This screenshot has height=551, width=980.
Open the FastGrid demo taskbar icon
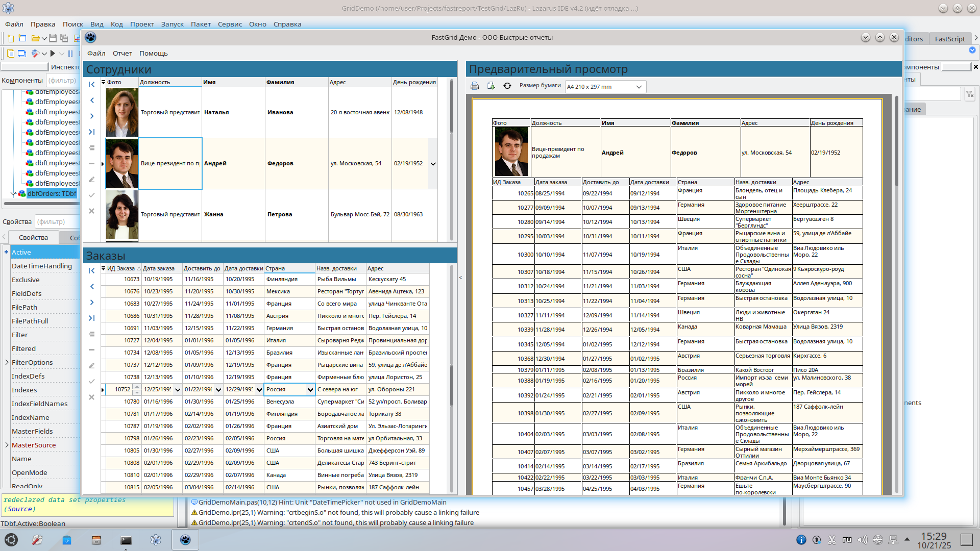[x=185, y=540]
